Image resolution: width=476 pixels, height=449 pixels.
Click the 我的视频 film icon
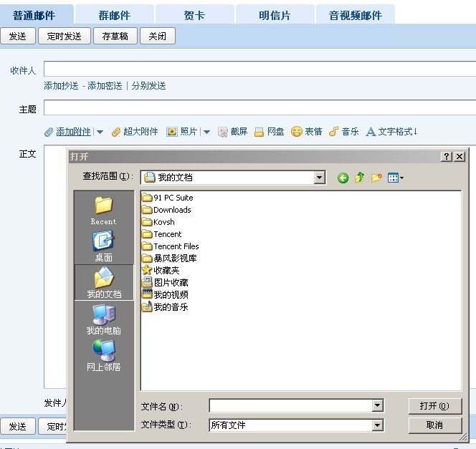(147, 294)
